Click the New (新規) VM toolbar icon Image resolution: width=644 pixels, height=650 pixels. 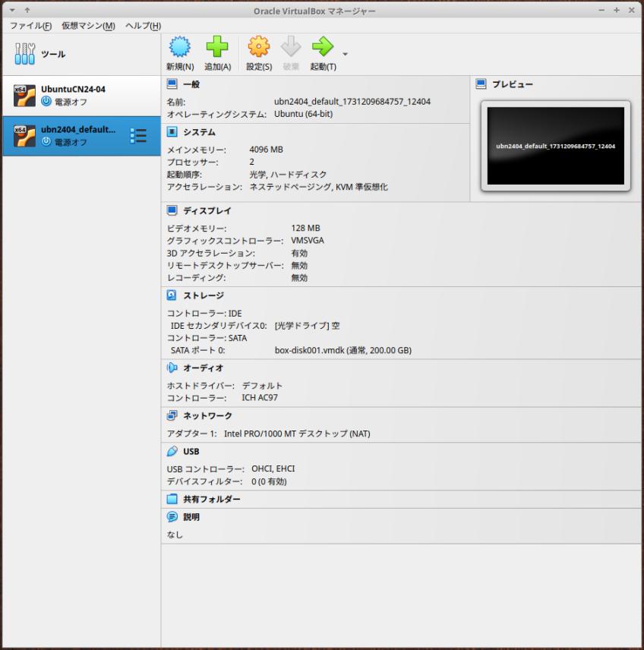(x=179, y=46)
